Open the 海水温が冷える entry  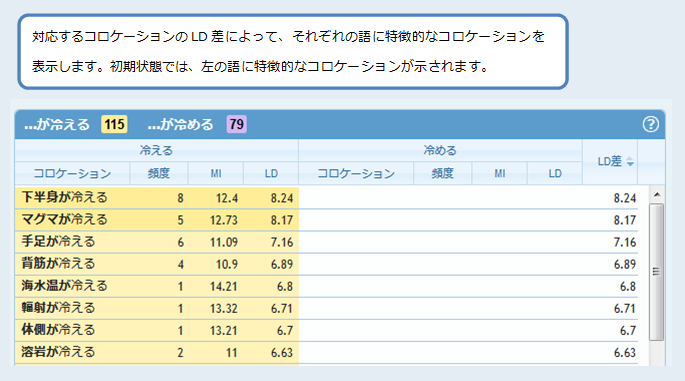point(65,286)
